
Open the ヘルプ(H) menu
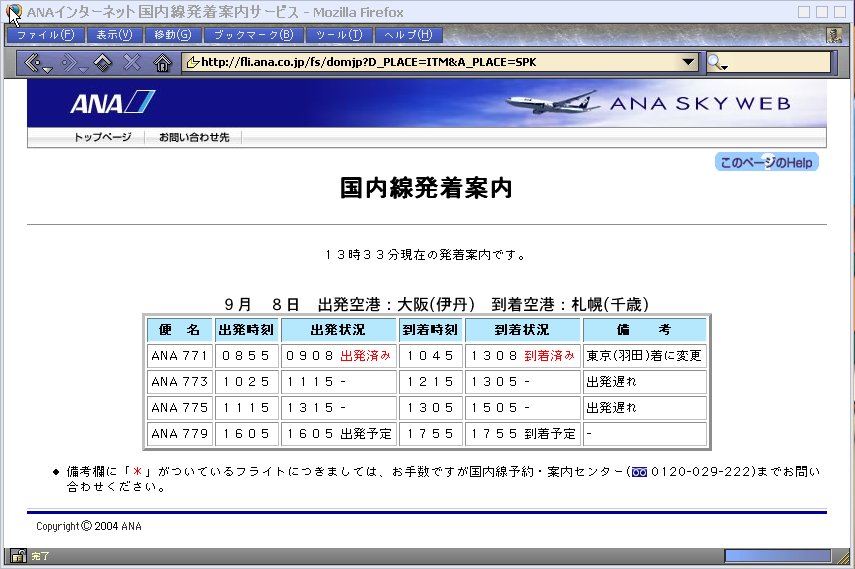pos(408,35)
